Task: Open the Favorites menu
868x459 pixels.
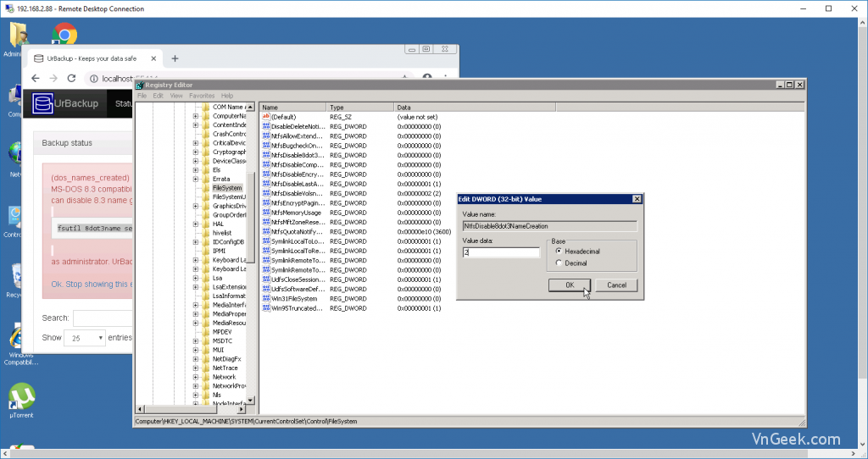Action: (202, 96)
